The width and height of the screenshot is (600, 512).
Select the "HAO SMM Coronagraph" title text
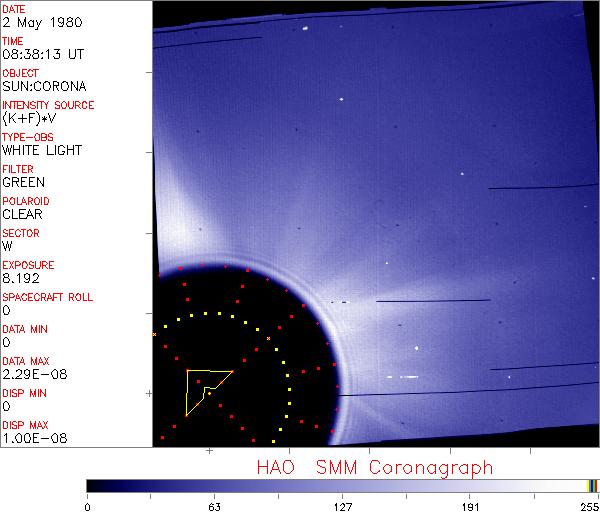tap(374, 467)
